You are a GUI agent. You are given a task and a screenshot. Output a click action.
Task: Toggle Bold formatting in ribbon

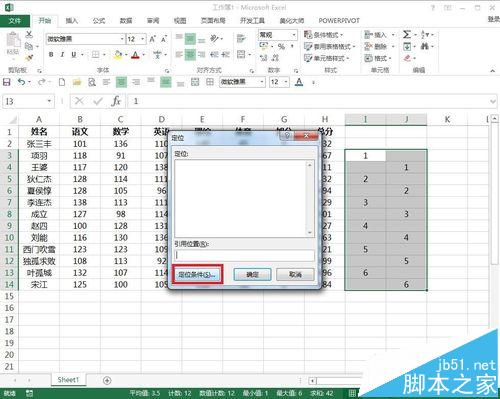[51, 55]
